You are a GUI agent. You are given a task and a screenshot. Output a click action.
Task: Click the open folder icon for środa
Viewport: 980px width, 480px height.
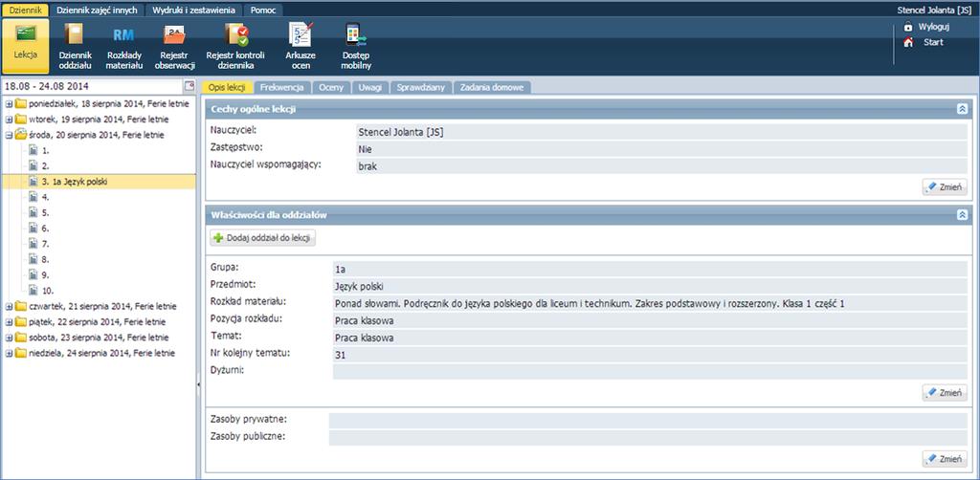[x=21, y=135]
